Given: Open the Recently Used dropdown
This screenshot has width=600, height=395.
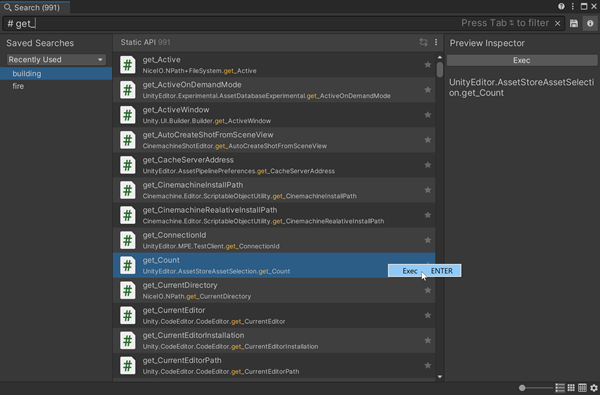Looking at the screenshot, I should pyautogui.click(x=56, y=60).
